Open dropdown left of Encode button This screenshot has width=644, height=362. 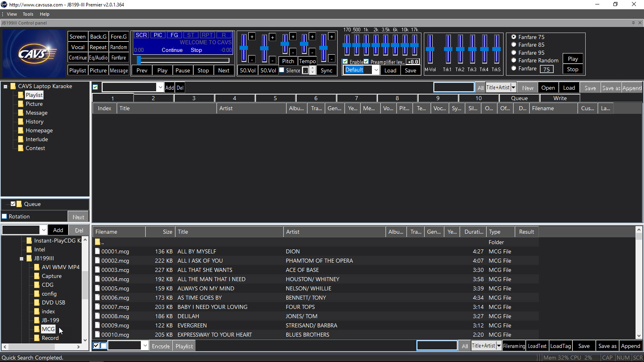[145, 346]
